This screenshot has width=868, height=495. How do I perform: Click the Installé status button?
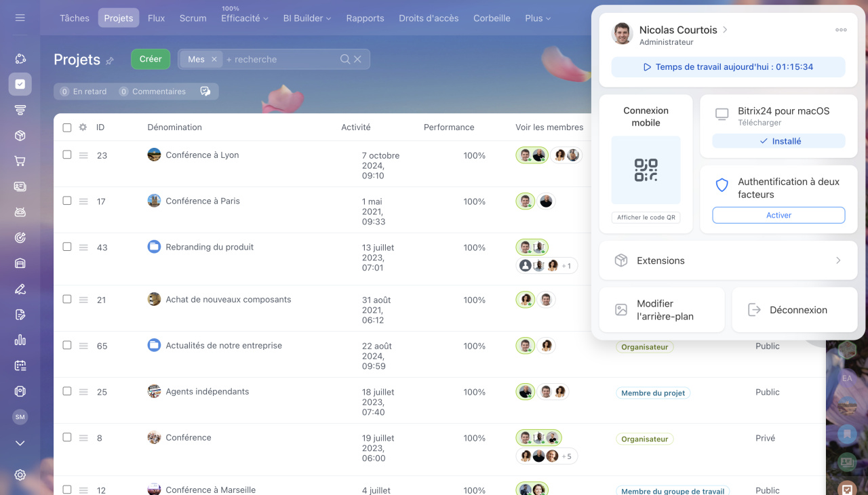(x=778, y=141)
